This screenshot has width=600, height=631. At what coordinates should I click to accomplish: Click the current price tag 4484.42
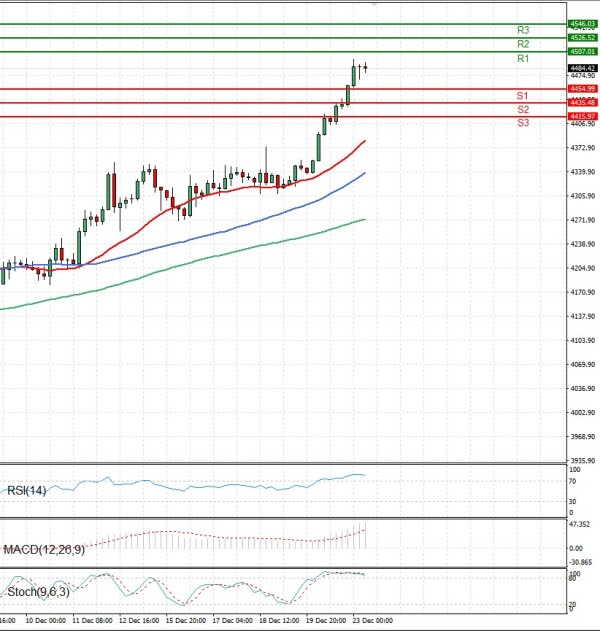pyautogui.click(x=582, y=68)
